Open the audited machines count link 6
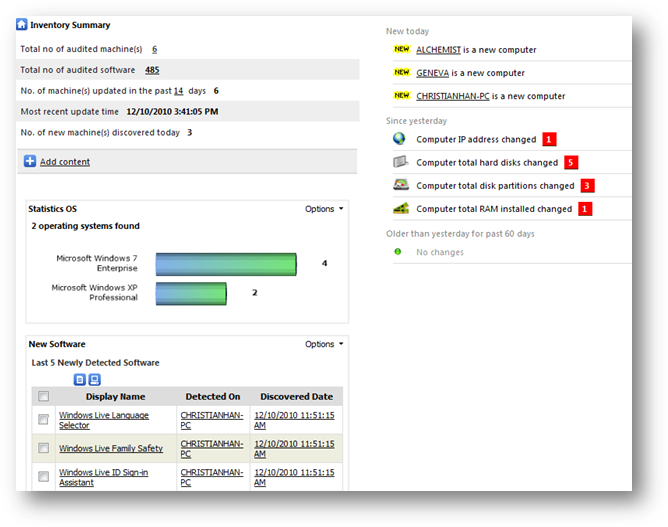The width and height of the screenshot is (668, 527). pos(155,49)
